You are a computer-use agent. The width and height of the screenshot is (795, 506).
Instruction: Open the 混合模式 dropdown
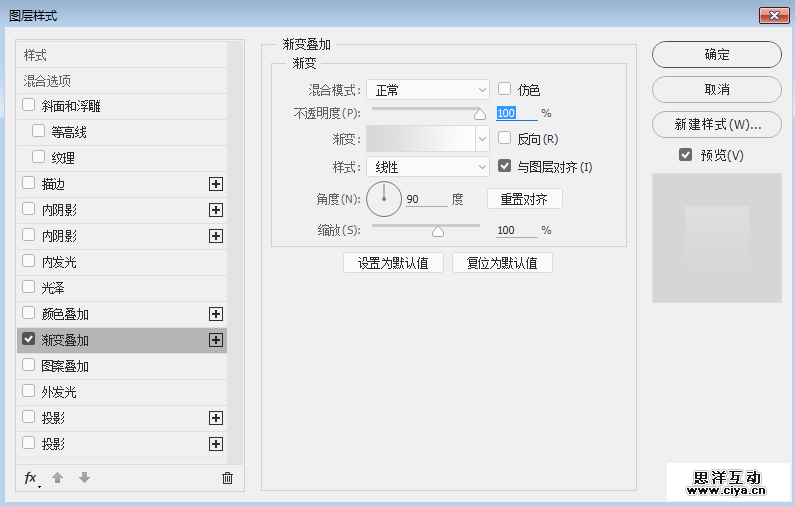point(427,90)
